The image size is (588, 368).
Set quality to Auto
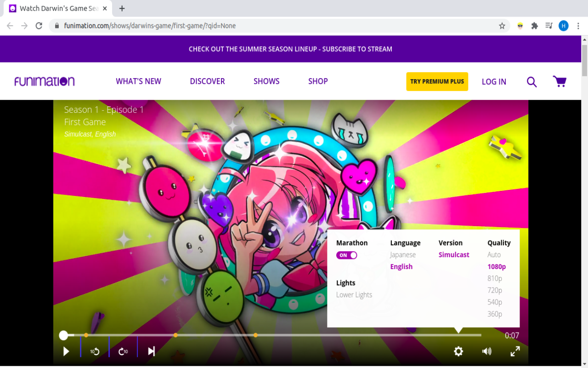click(494, 254)
